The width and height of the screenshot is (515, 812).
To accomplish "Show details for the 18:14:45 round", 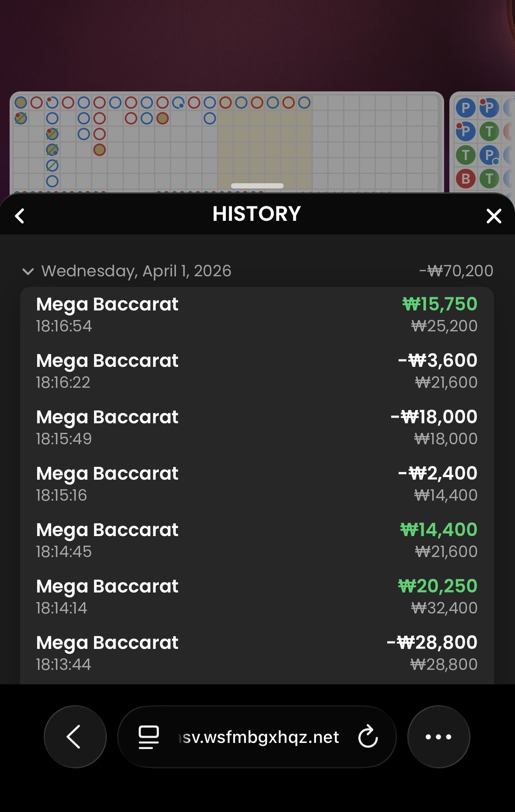I will point(257,540).
